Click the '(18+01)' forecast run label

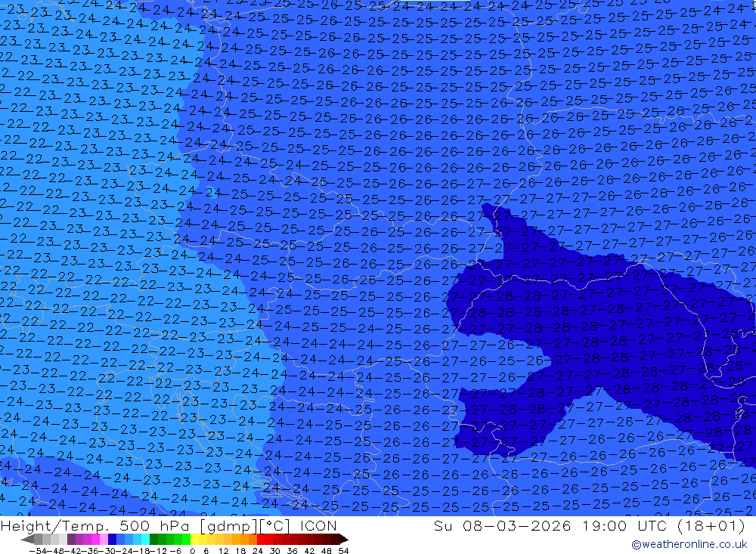[x=711, y=525]
